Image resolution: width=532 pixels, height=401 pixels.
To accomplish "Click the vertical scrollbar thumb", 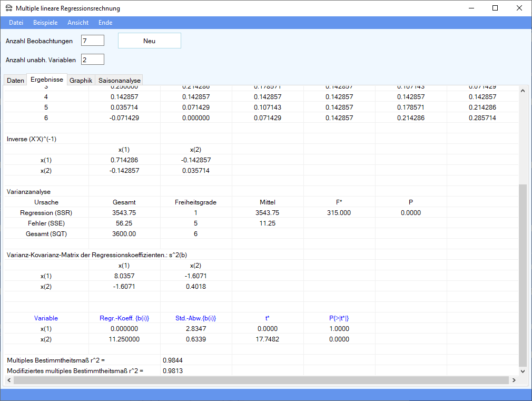I will [x=523, y=274].
